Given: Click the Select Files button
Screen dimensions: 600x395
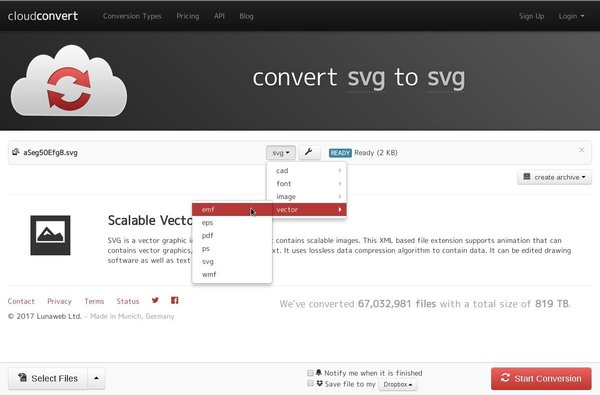Looking at the screenshot, I should pyautogui.click(x=48, y=379).
